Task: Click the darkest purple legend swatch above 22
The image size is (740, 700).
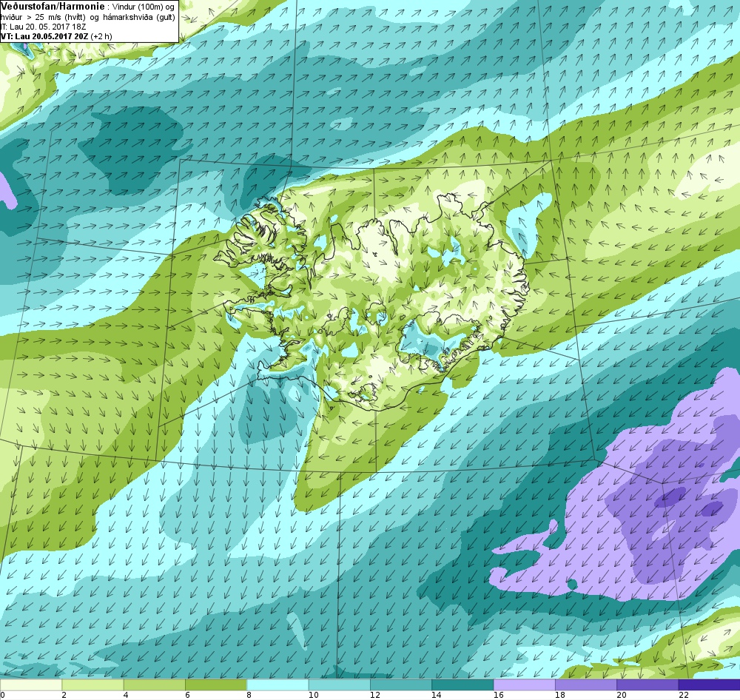Action: point(709,685)
